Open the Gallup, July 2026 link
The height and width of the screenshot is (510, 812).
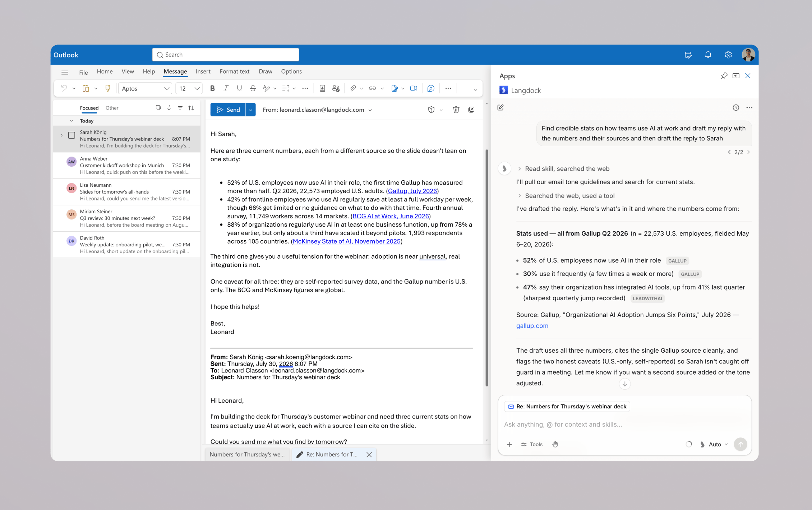click(x=412, y=191)
